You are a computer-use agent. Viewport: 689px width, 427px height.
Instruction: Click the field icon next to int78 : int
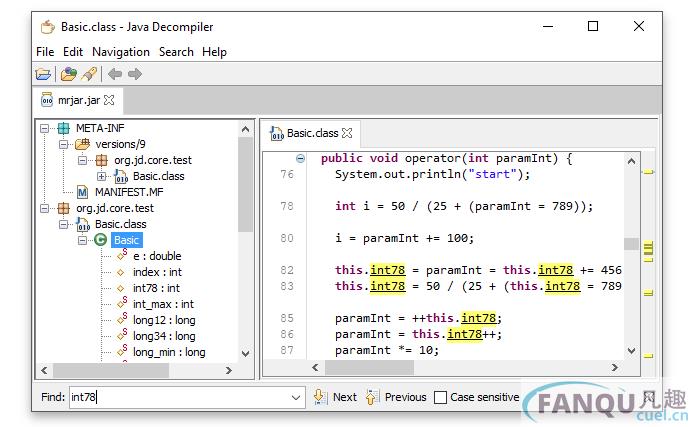click(121, 288)
